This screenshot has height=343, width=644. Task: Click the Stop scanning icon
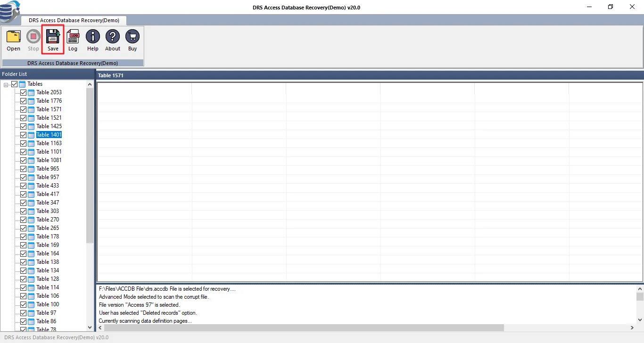click(33, 36)
